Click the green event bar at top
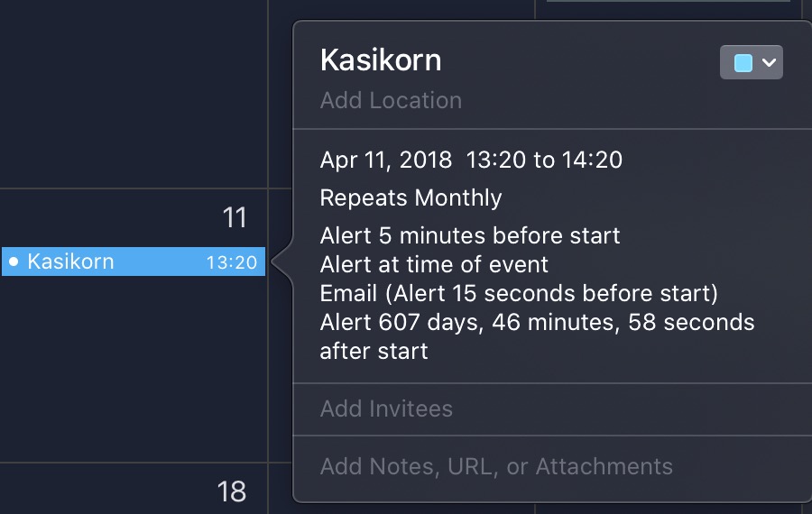This screenshot has height=514, width=812. tap(668, 2)
